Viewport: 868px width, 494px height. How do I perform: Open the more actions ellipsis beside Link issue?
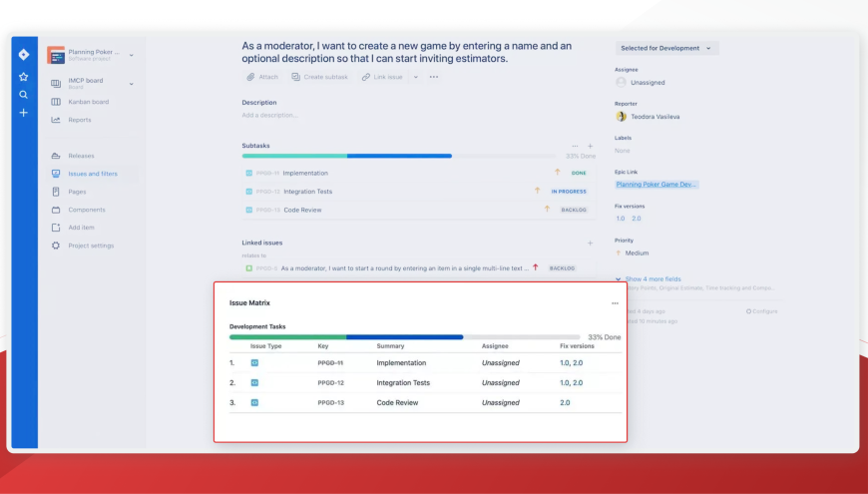pos(434,77)
